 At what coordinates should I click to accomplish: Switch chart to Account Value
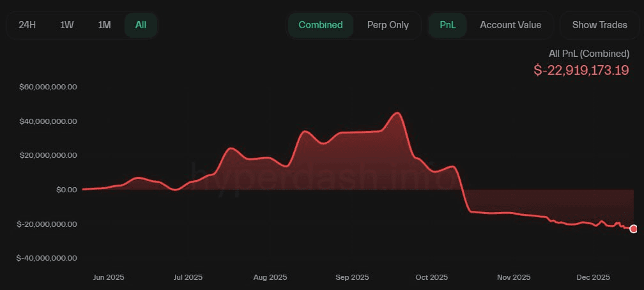point(510,25)
